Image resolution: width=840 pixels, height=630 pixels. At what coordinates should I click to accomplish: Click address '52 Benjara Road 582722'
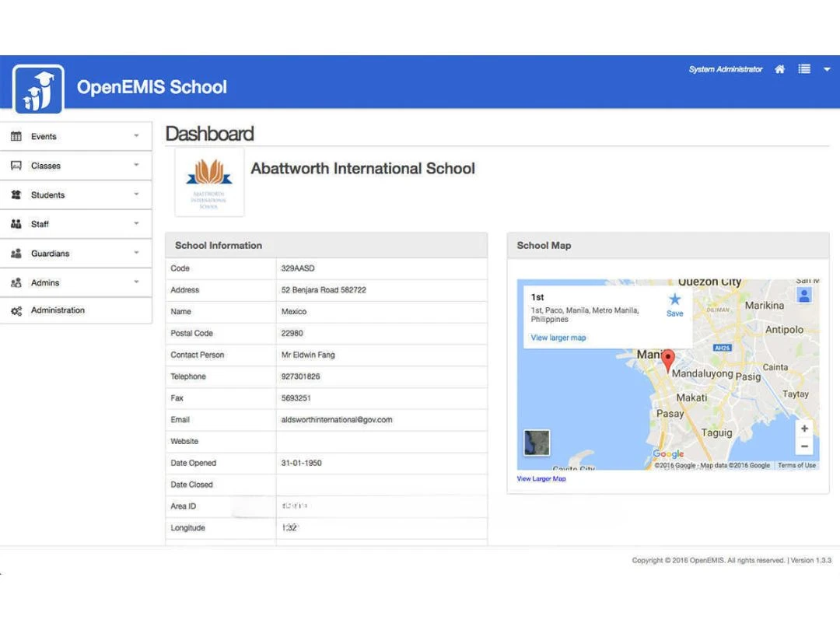(324, 290)
